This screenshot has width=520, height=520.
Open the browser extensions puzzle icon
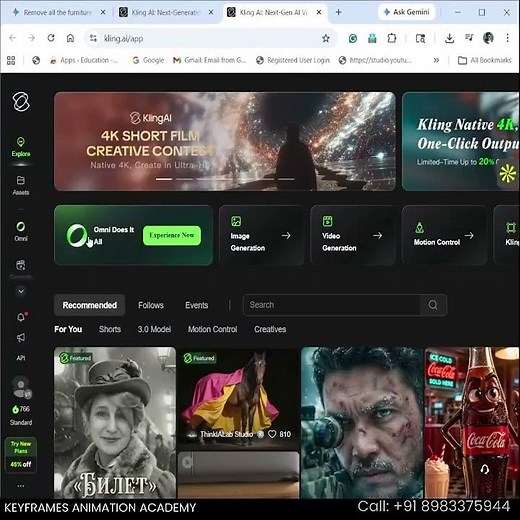[392, 38]
